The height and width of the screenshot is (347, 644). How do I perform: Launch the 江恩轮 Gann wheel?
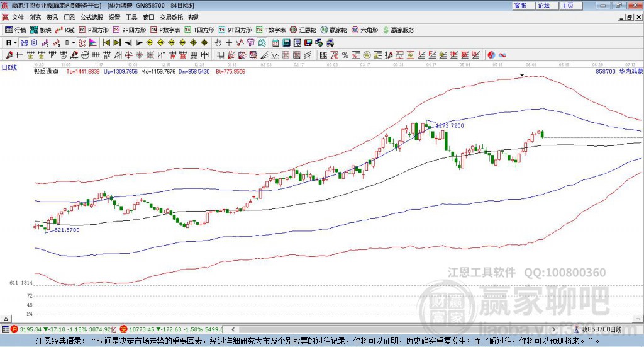point(303,30)
